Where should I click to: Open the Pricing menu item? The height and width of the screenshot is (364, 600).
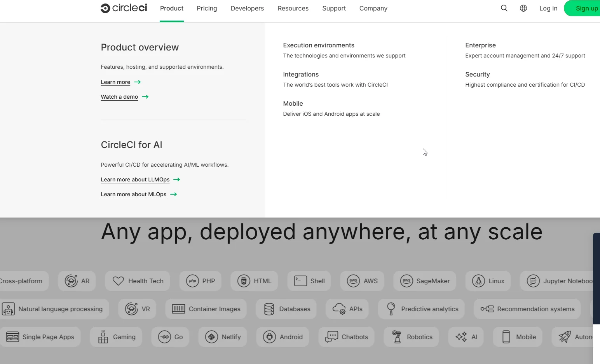207,8
